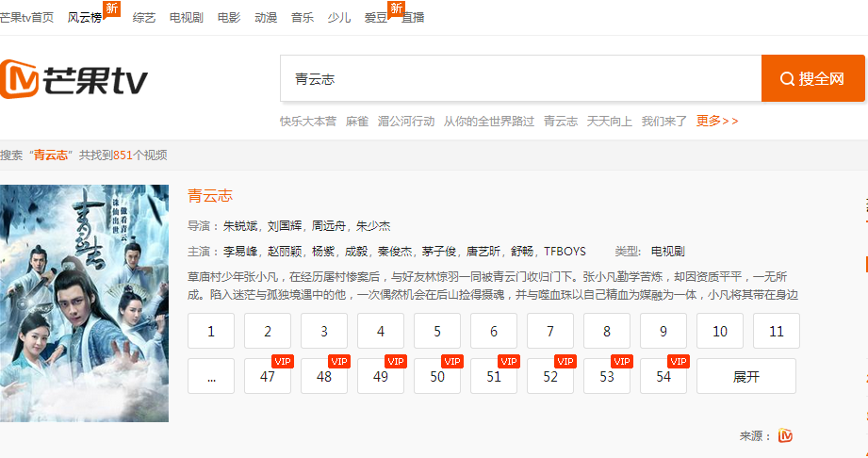The image size is (868, 458).
Task: Open the 风云榜 nav item
Action: click(85, 18)
